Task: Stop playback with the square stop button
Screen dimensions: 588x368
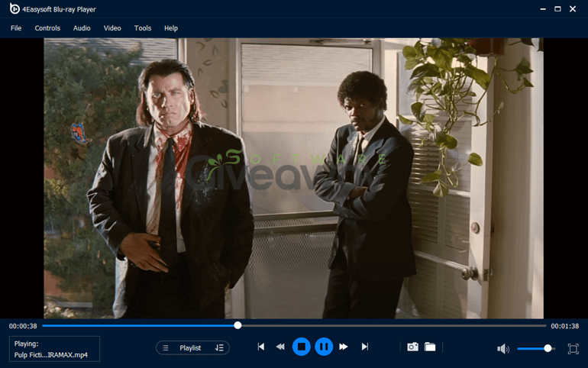Action: pyautogui.click(x=301, y=347)
